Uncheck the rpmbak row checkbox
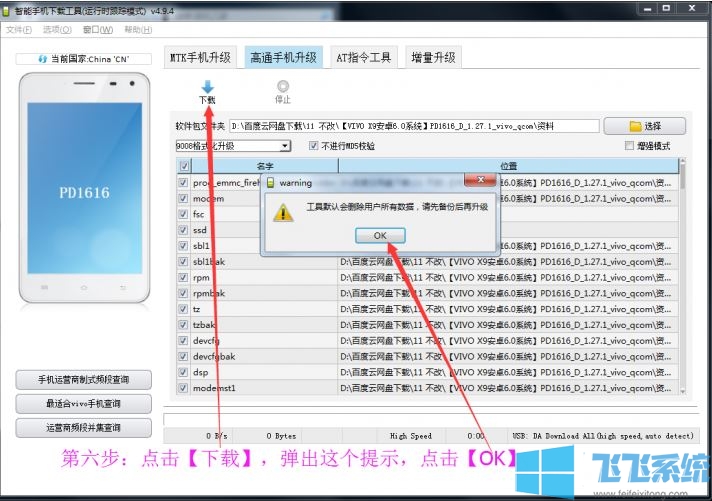The image size is (712, 501). click(183, 293)
